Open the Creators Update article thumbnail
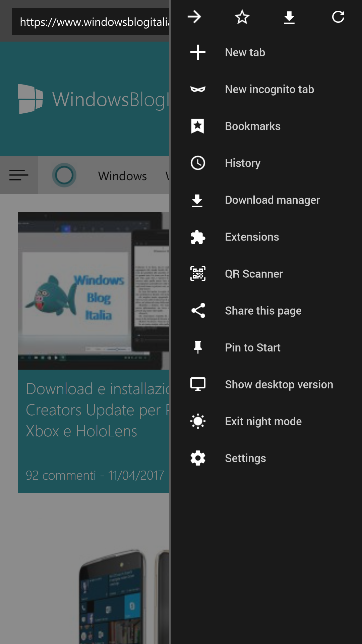 [94, 291]
